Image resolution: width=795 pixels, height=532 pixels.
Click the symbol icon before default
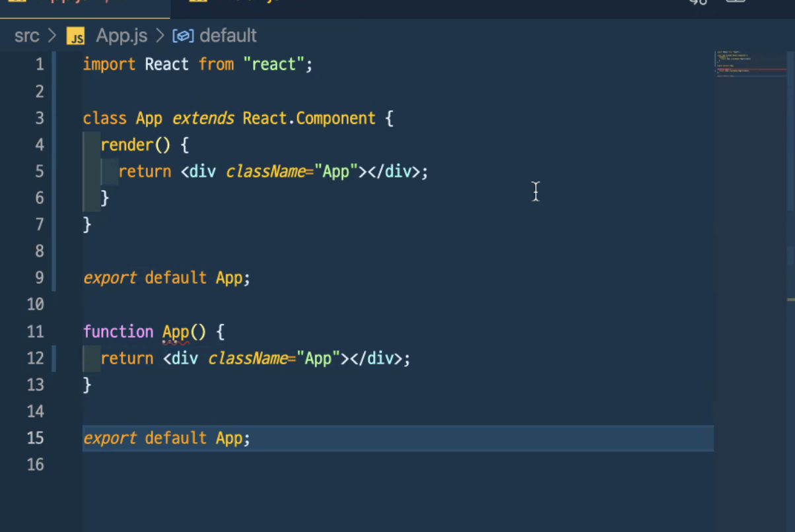183,36
